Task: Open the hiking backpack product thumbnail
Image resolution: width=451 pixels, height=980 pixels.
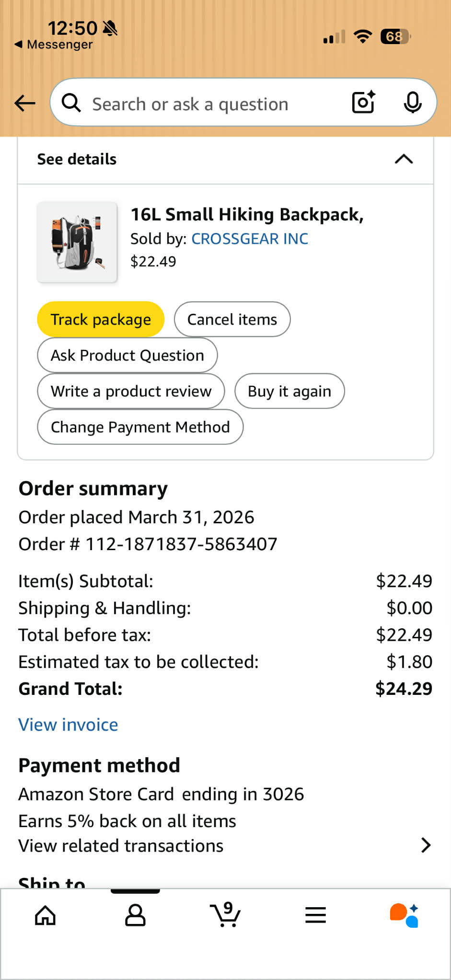Action: pyautogui.click(x=77, y=242)
